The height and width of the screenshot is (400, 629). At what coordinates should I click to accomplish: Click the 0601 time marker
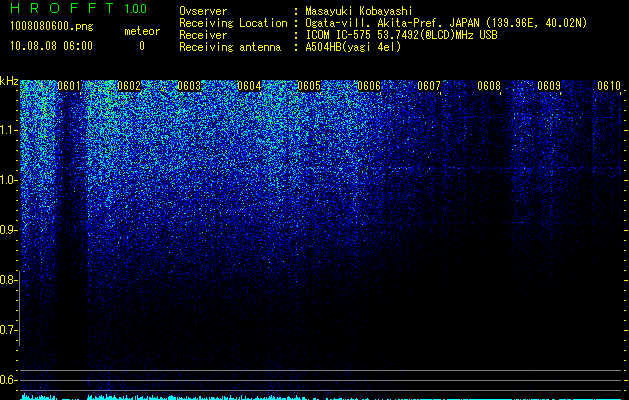(69, 86)
